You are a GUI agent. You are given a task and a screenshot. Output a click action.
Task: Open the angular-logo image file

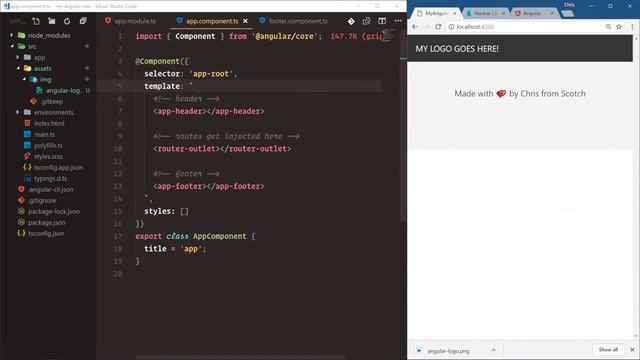point(64,91)
